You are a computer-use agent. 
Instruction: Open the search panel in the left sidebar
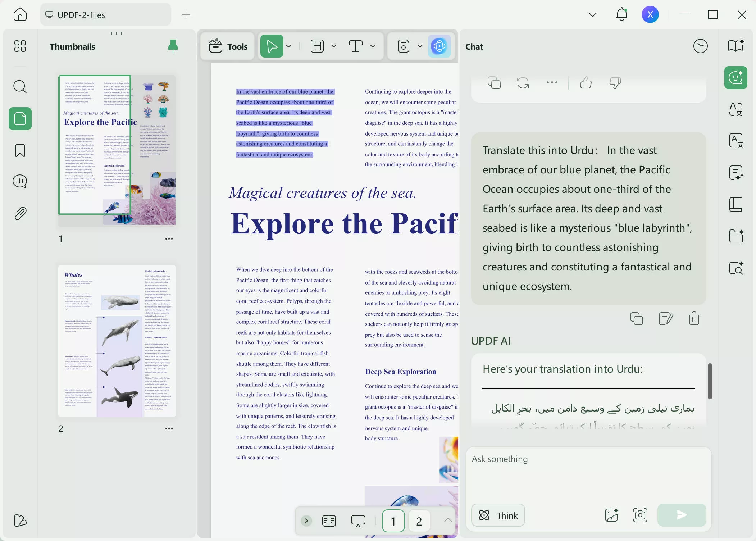[20, 87]
